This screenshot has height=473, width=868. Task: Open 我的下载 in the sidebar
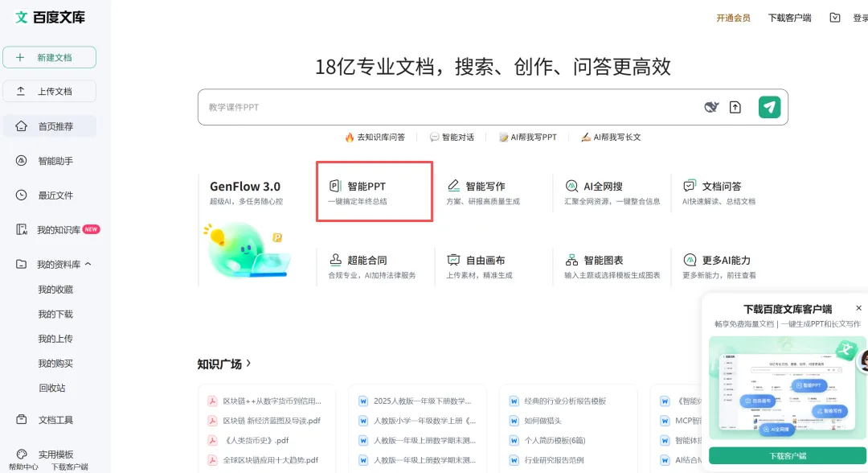(x=55, y=314)
